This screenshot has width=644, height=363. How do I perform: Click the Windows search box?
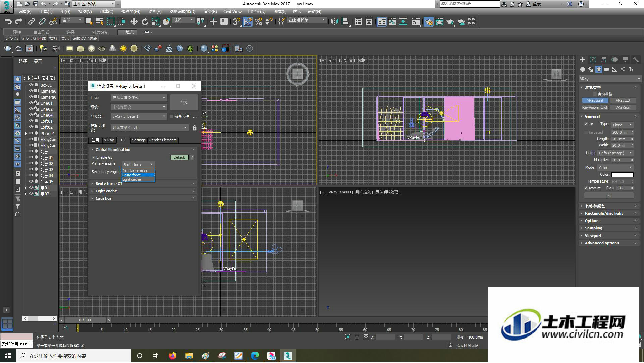pos(74,356)
